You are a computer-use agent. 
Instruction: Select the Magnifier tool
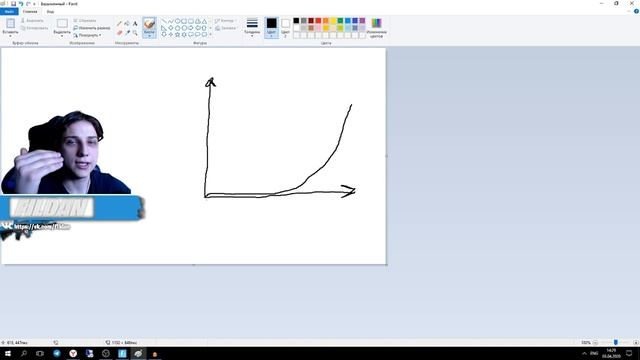pos(135,32)
